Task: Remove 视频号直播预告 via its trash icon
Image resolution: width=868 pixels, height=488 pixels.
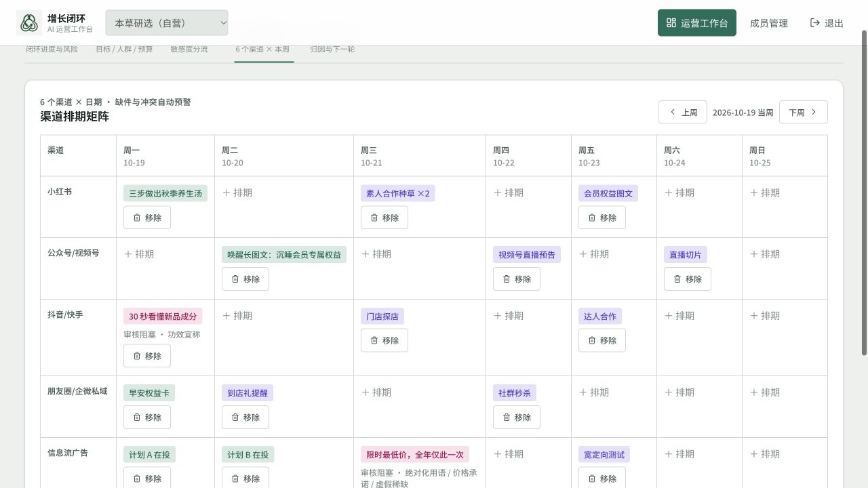Action: tap(507, 279)
